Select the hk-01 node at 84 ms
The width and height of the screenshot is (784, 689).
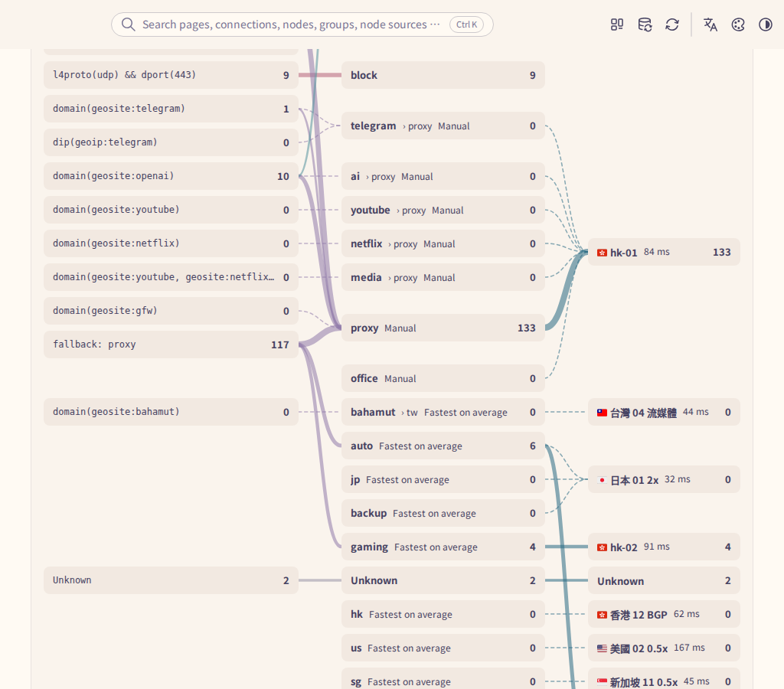pos(664,252)
